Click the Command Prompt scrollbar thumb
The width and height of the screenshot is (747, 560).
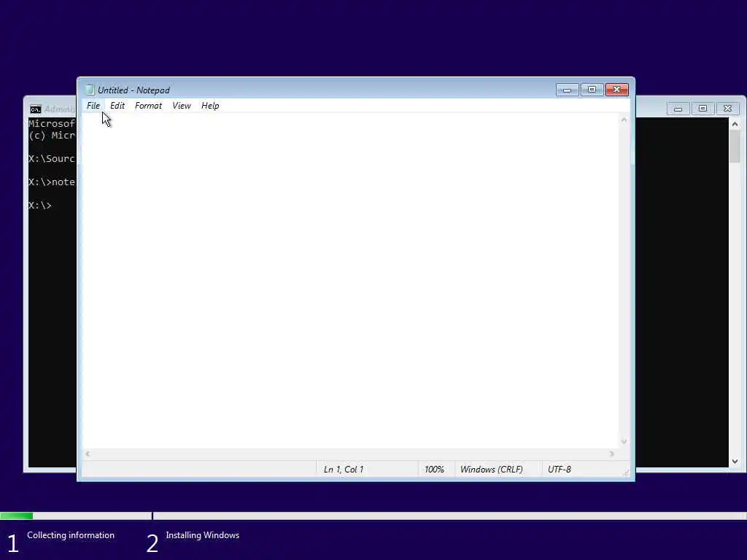pos(735,146)
